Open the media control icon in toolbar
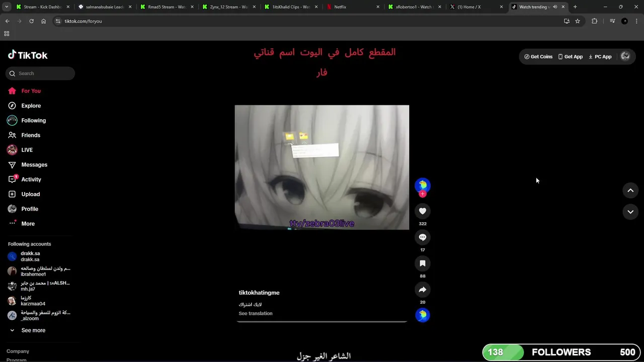 [x=612, y=21]
